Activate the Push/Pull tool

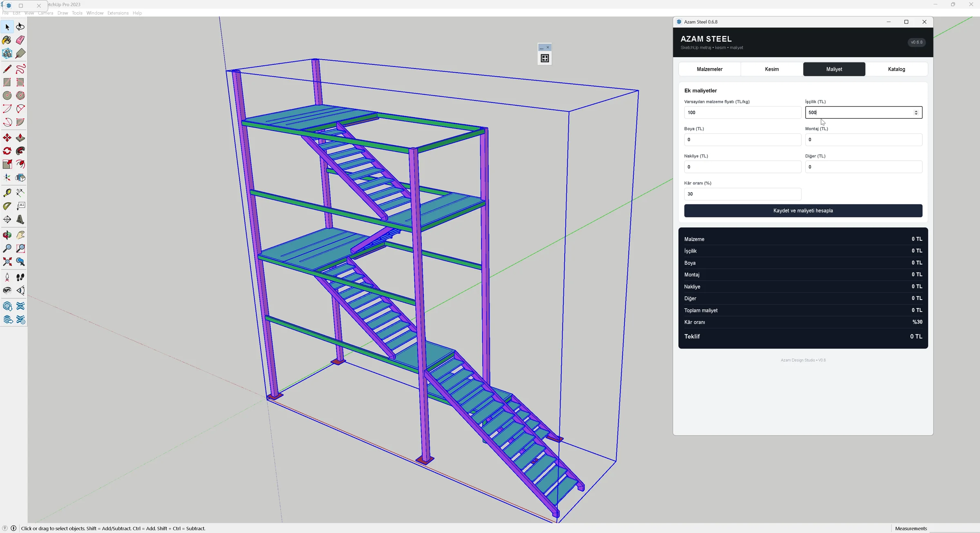pos(20,138)
